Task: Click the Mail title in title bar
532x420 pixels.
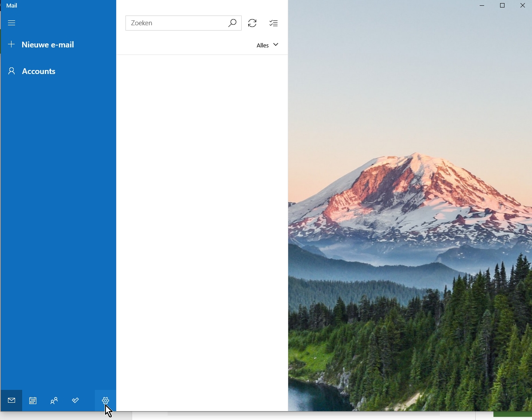Action: (x=12, y=6)
